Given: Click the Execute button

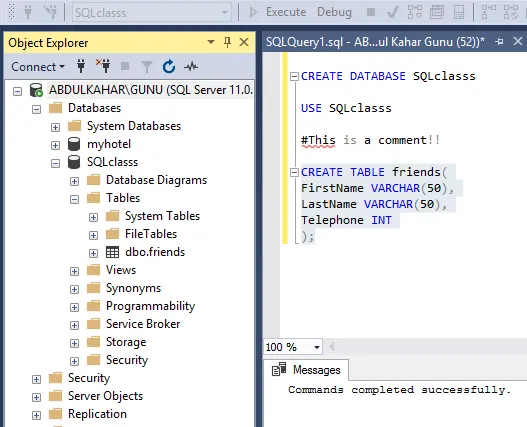Looking at the screenshot, I should [278, 12].
